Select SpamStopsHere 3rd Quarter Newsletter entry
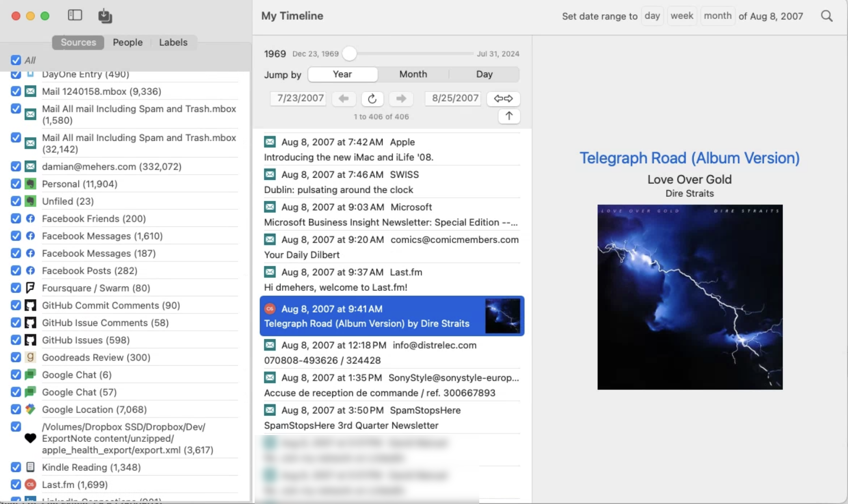The height and width of the screenshot is (504, 848). click(x=392, y=418)
